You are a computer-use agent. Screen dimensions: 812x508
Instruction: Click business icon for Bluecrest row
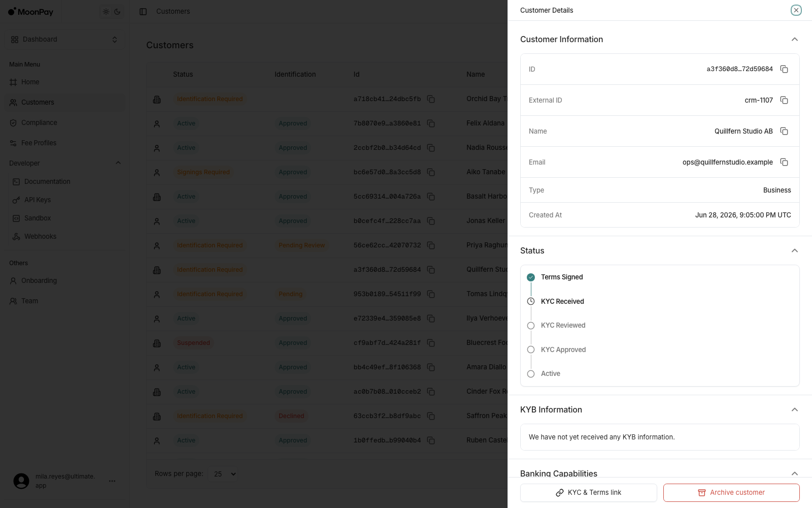(157, 343)
